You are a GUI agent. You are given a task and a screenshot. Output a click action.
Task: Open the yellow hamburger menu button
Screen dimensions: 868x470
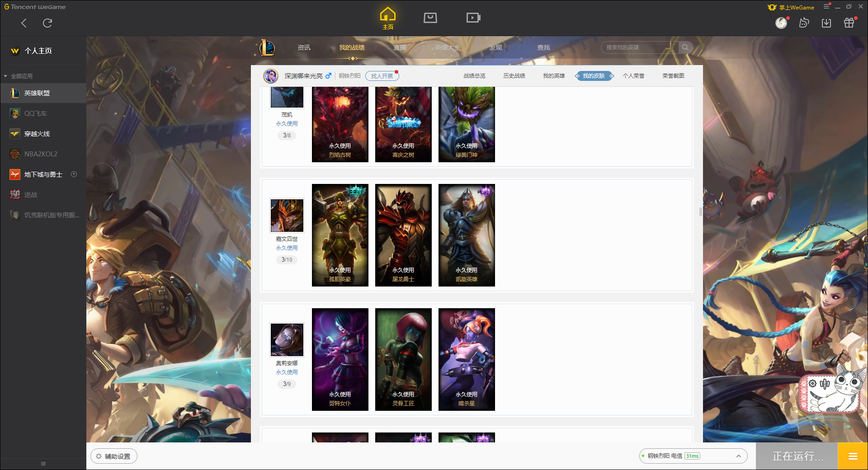853,456
